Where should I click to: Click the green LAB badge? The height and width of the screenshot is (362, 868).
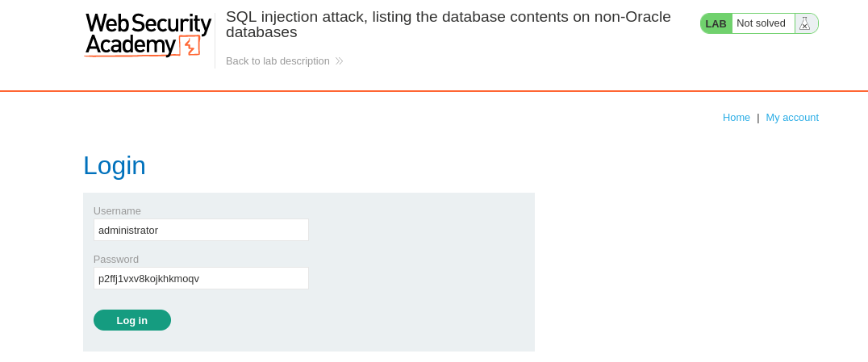point(716,23)
